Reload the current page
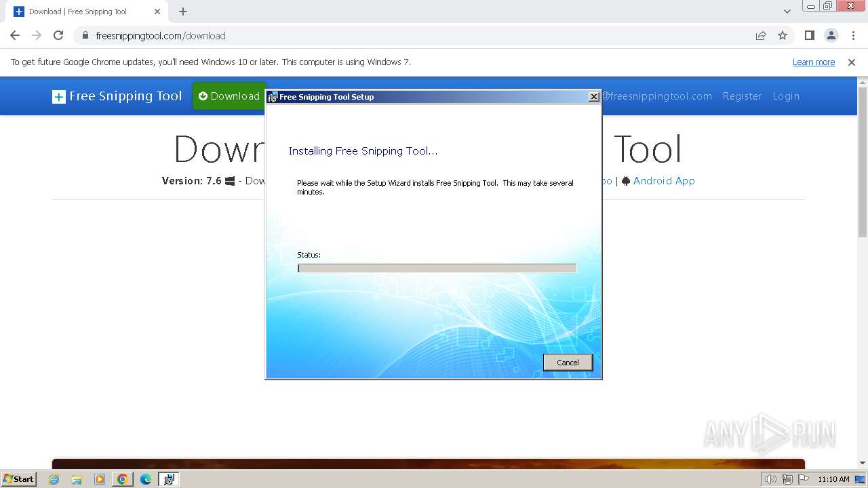Screen dimensions: 868x488 pyautogui.click(x=58, y=35)
